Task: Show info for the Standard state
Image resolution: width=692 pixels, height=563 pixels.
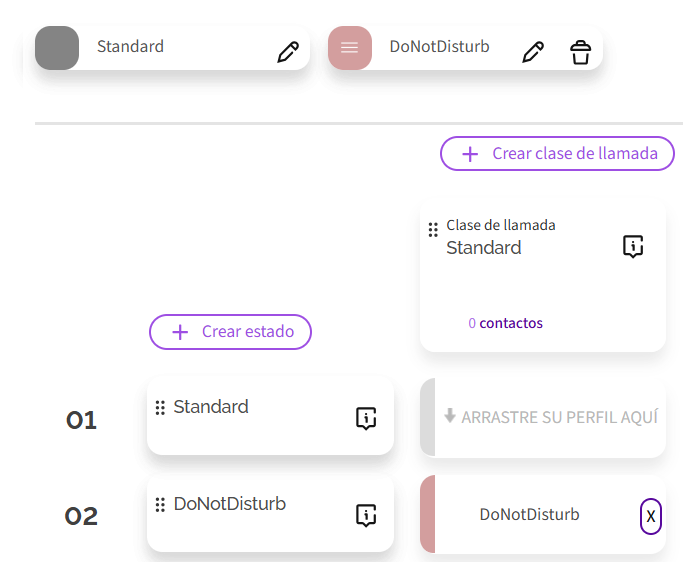Action: (366, 419)
